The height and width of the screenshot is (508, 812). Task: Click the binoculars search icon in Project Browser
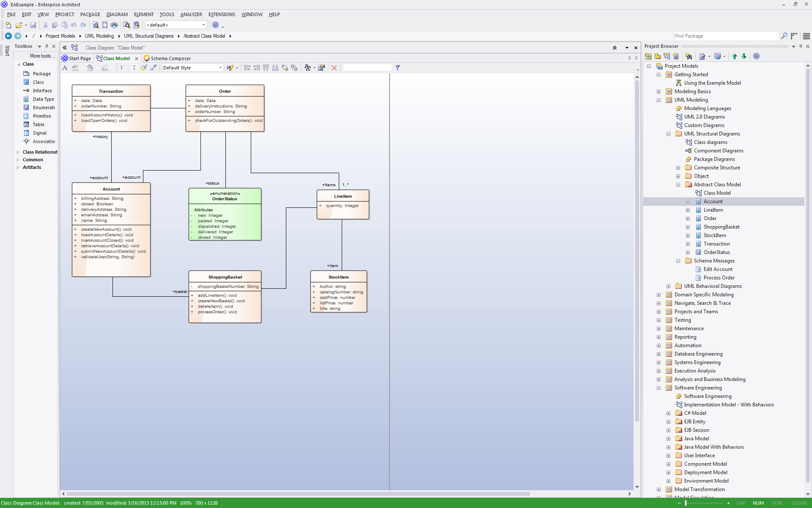pos(689,56)
